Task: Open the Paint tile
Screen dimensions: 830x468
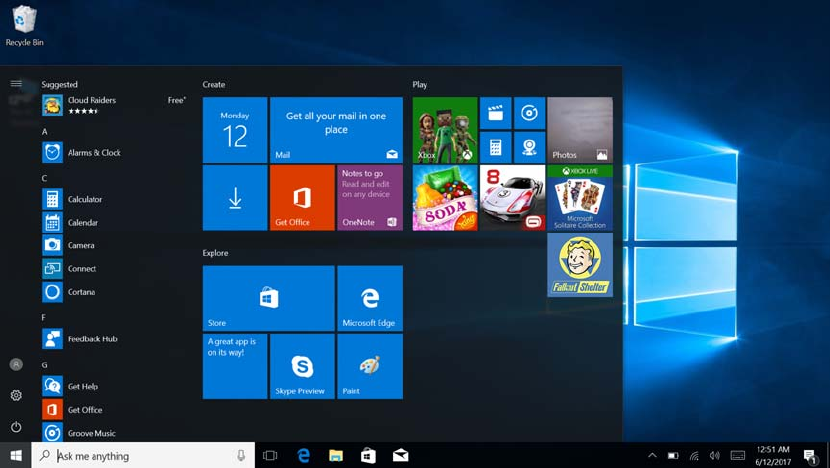Action: point(370,366)
